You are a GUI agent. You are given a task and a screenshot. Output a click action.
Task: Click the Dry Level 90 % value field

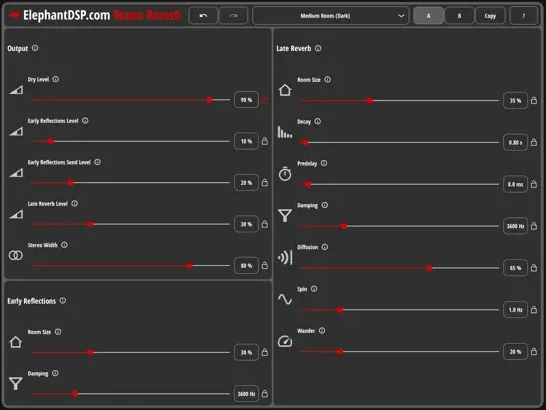[x=247, y=100]
